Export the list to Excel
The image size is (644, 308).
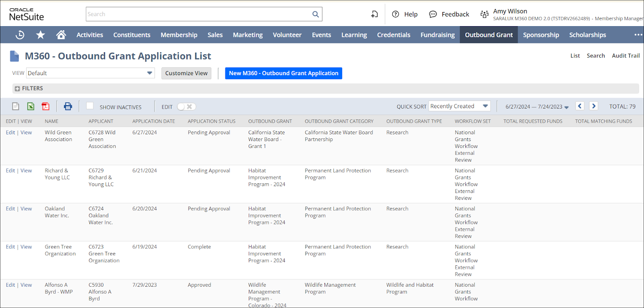pos(31,106)
